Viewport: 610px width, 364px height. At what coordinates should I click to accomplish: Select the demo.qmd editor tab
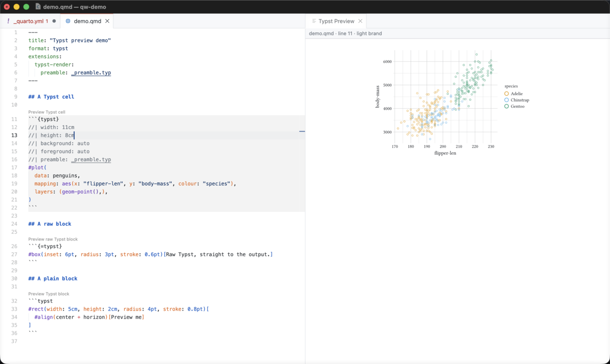coord(87,21)
